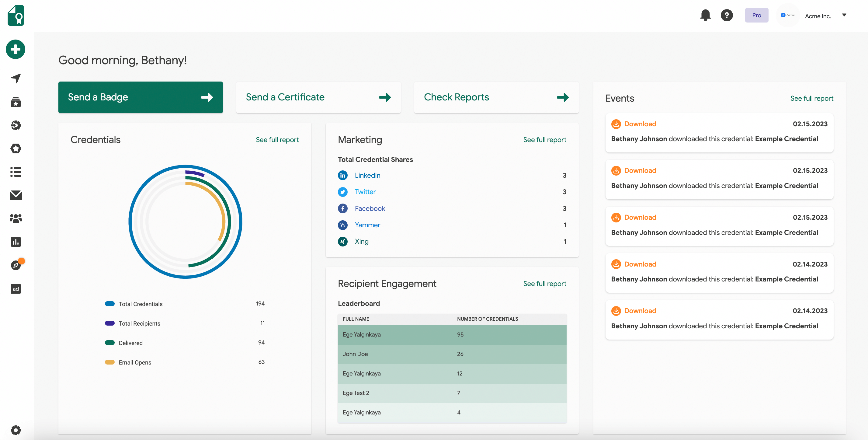This screenshot has width=868, height=440.
Task: Click the Pro plan badge
Action: (756, 15)
